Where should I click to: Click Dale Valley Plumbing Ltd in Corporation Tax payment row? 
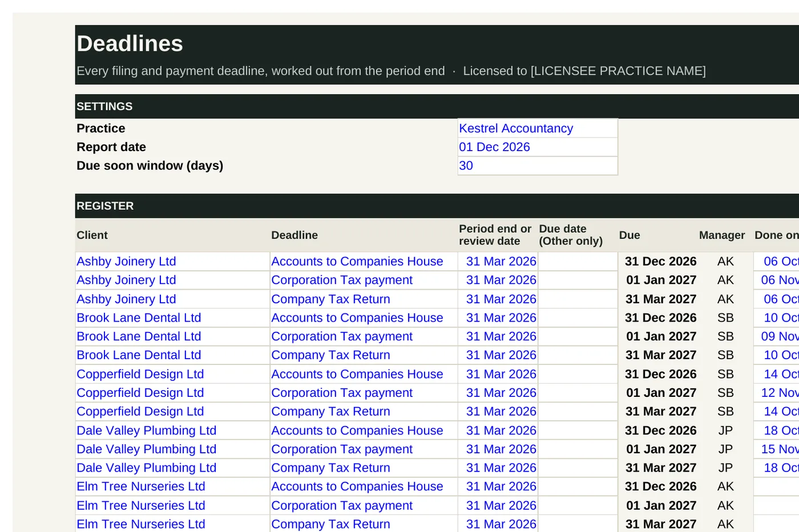(172, 449)
